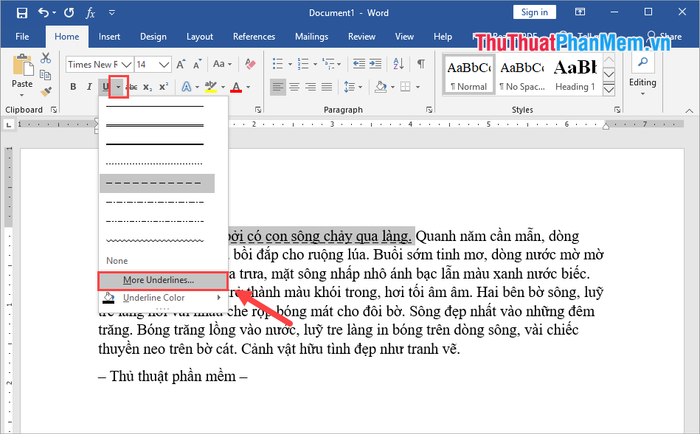Image resolution: width=700 pixels, height=434 pixels.
Task: Align text right
Action: click(310, 87)
